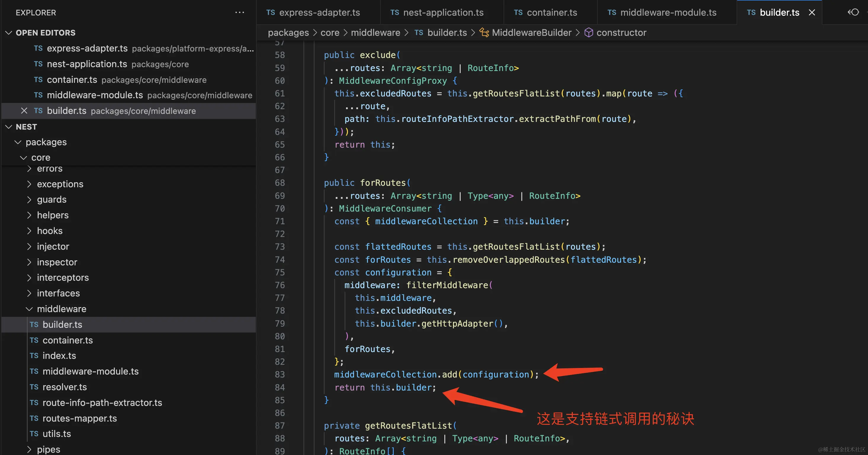Click TS icon of routes-mapper.ts in tree

click(34, 418)
